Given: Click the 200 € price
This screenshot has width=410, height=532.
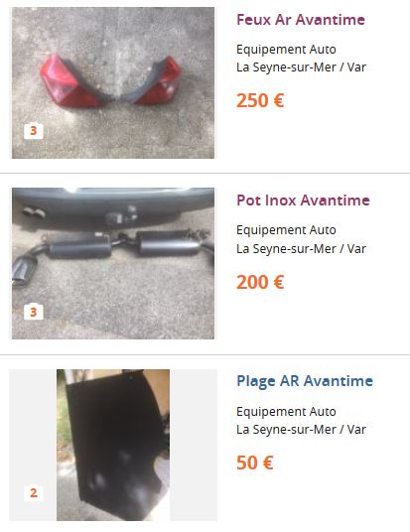Looking at the screenshot, I should pyautogui.click(x=260, y=282).
